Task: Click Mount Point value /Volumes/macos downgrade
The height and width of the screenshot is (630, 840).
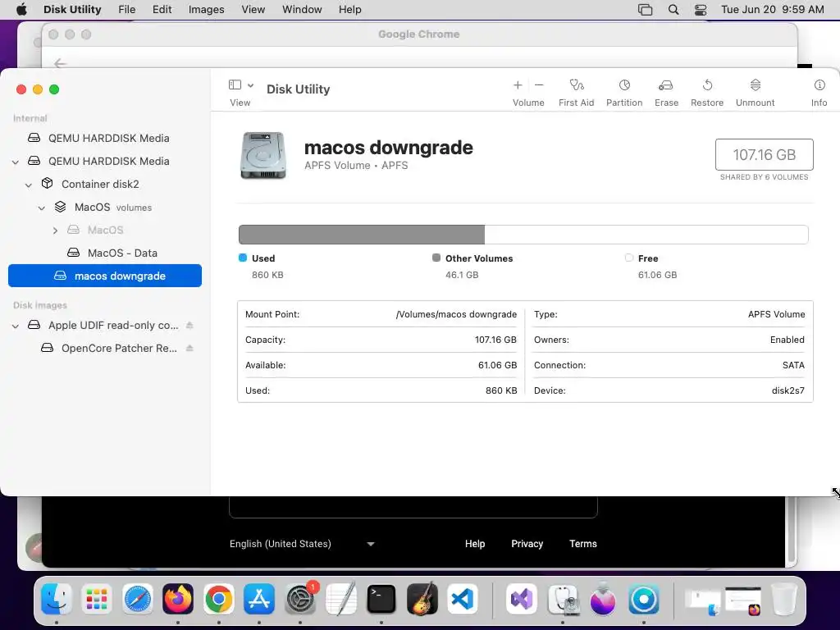Action: point(456,314)
